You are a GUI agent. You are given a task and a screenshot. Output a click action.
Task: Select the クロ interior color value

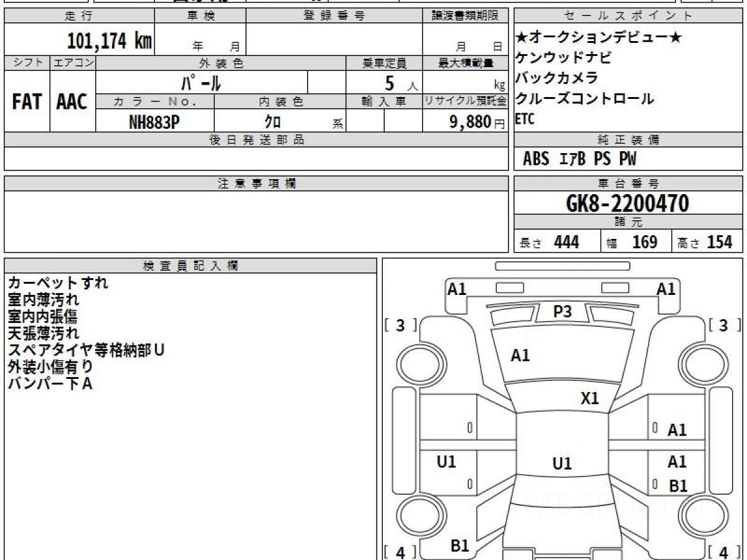(x=273, y=122)
